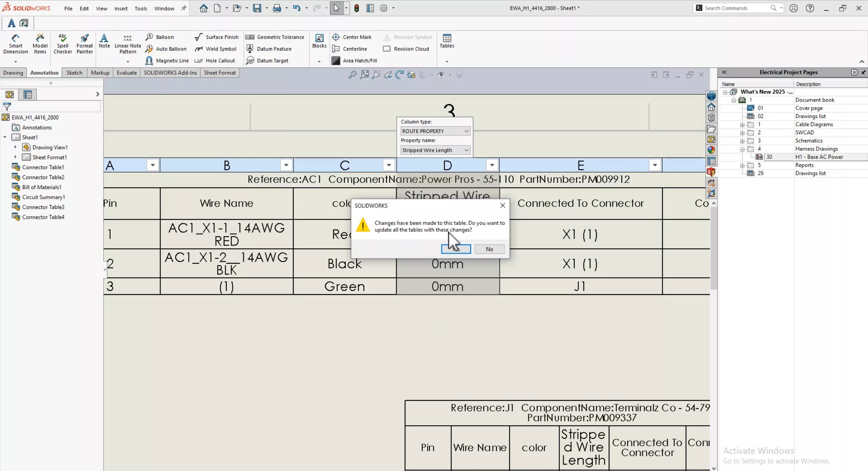Select the Smart Dimension tool
The width and height of the screenshot is (868, 471).
[x=16, y=44]
